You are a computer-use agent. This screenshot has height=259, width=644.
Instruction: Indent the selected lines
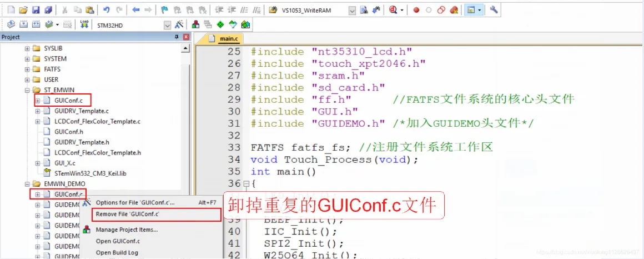click(x=219, y=10)
